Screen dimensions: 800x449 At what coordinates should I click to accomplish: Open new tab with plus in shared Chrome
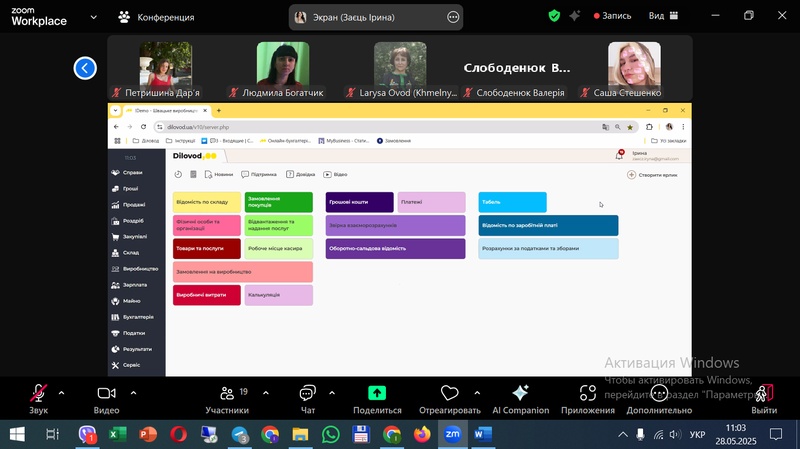point(219,110)
